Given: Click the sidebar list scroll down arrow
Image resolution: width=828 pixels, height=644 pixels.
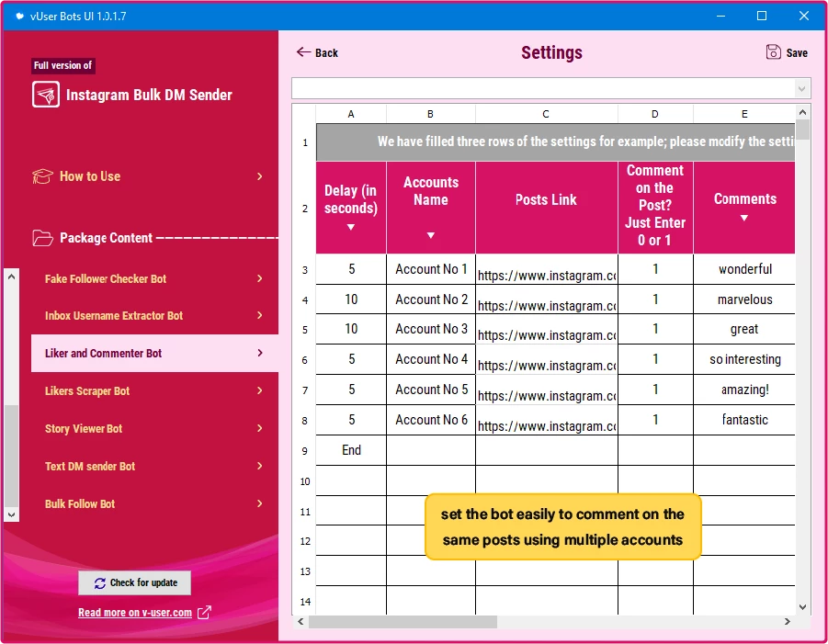Looking at the screenshot, I should pyautogui.click(x=12, y=514).
